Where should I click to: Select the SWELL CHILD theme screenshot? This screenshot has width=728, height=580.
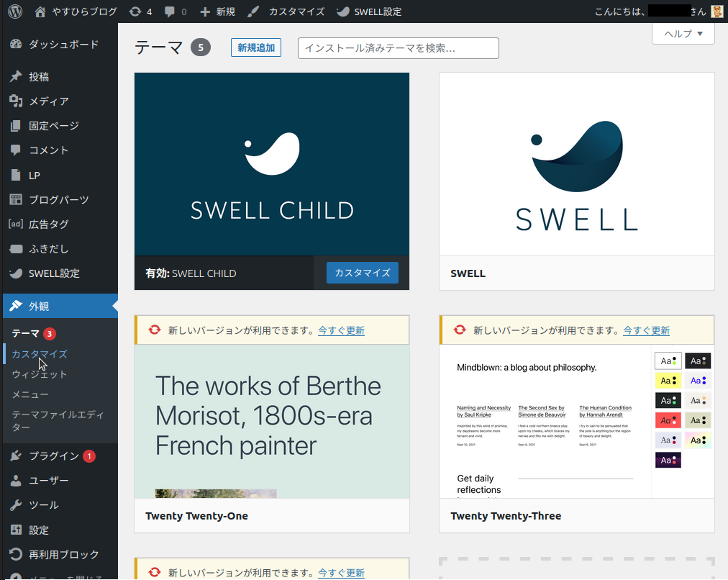[272, 164]
